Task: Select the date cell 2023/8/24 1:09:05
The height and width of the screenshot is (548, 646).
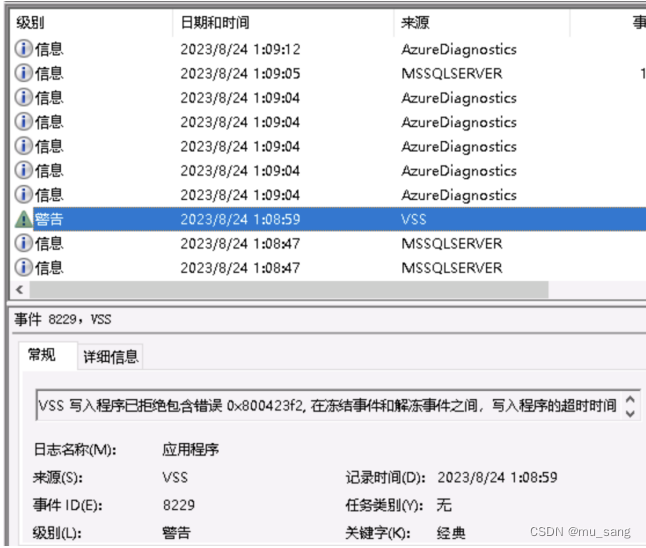Action: click(x=240, y=74)
